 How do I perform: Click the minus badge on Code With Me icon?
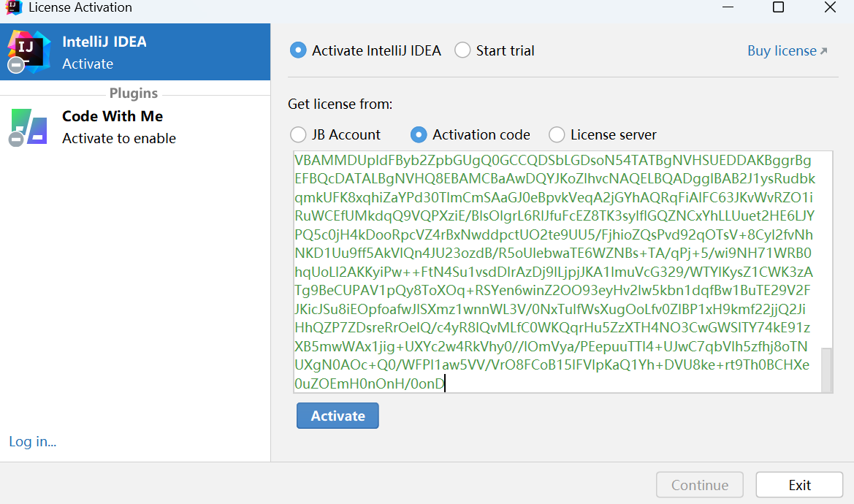point(16,140)
